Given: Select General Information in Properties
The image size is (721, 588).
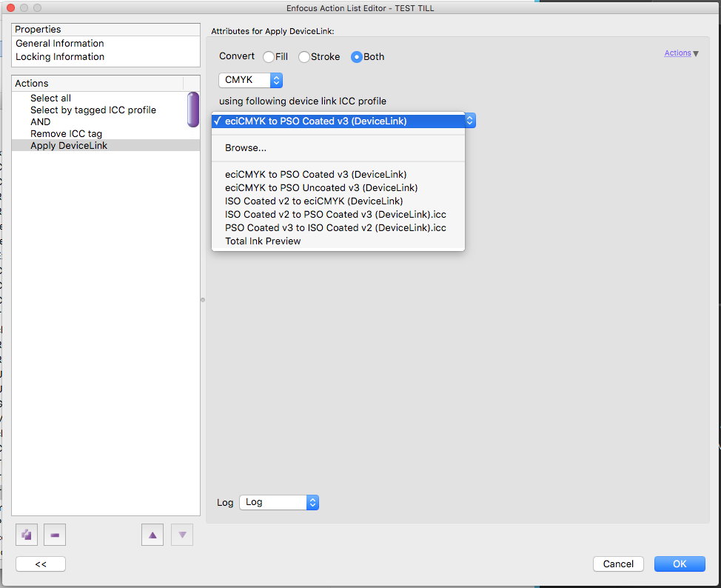Looking at the screenshot, I should [106, 43].
